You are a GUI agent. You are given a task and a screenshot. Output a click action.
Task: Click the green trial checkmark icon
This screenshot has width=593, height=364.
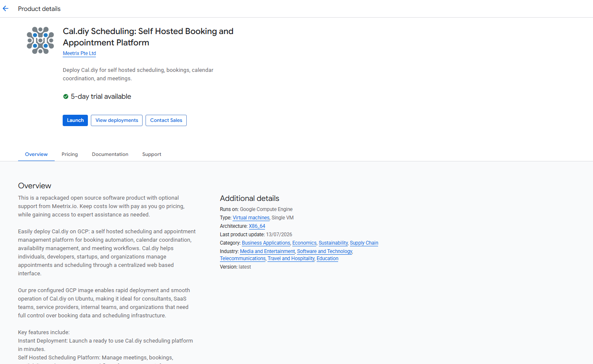pyautogui.click(x=66, y=97)
